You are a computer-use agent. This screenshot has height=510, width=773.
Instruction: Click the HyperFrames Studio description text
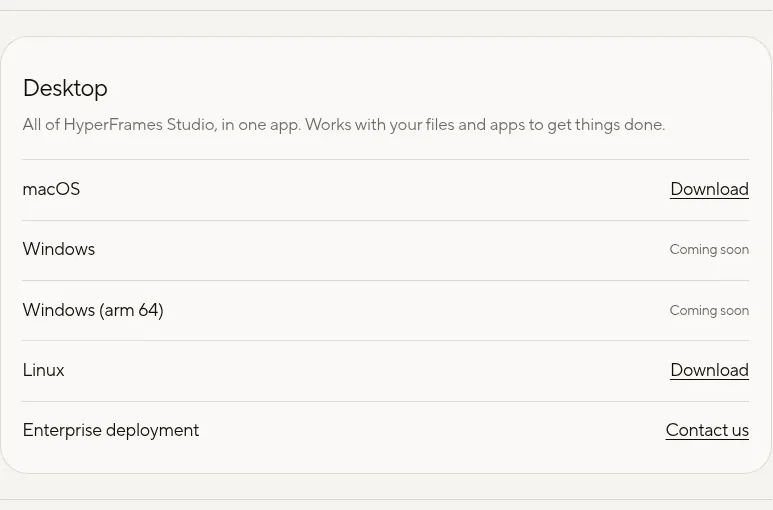tap(344, 125)
